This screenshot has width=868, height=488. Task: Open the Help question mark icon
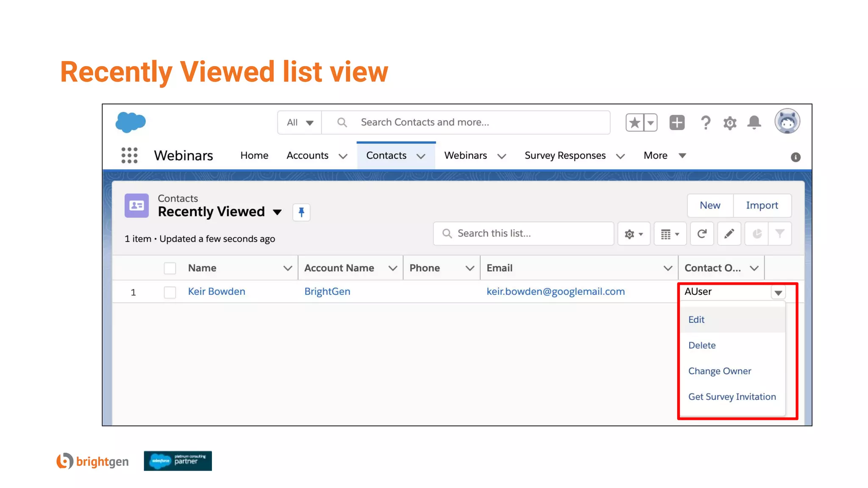705,123
